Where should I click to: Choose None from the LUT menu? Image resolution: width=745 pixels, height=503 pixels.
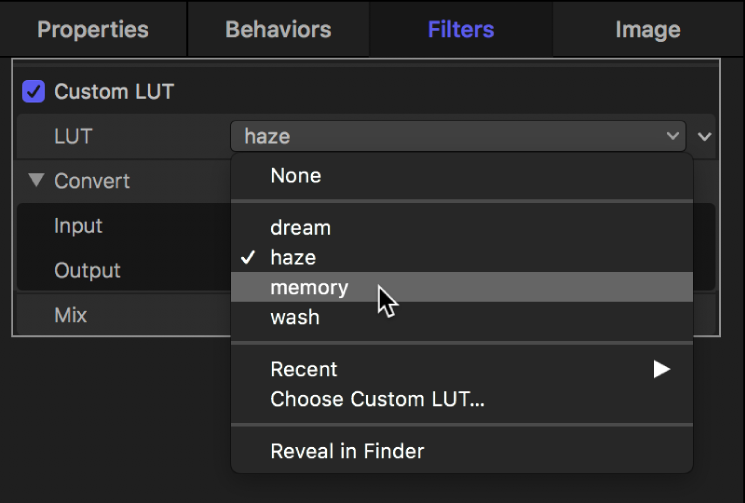click(296, 176)
